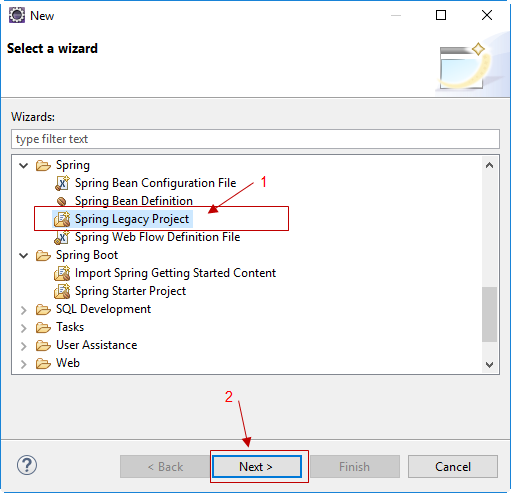This screenshot has height=493, width=511.
Task: Click the Spring folder icon
Action: 43,165
